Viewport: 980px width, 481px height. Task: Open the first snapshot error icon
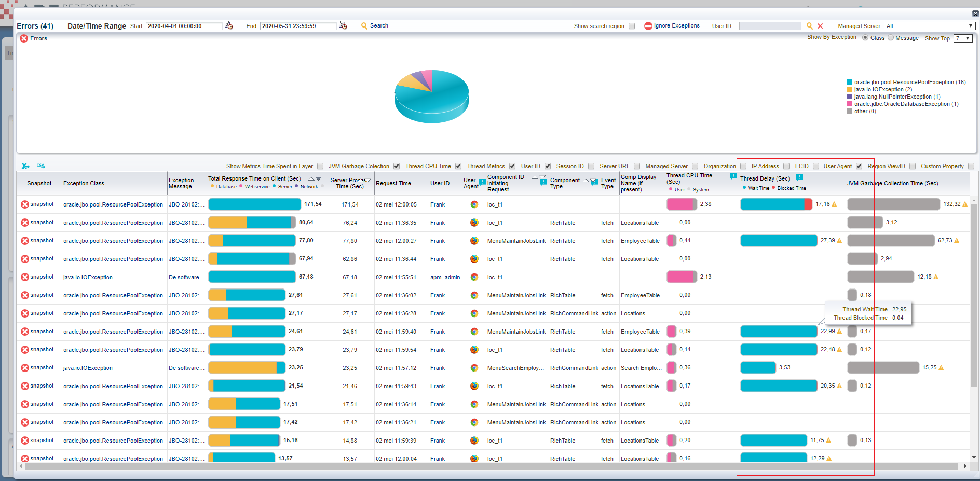coord(25,204)
